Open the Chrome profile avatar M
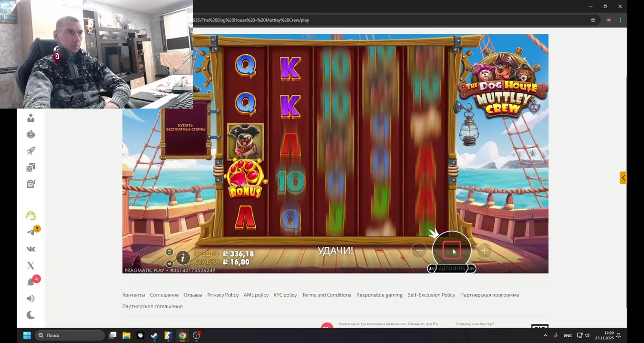 (x=609, y=20)
